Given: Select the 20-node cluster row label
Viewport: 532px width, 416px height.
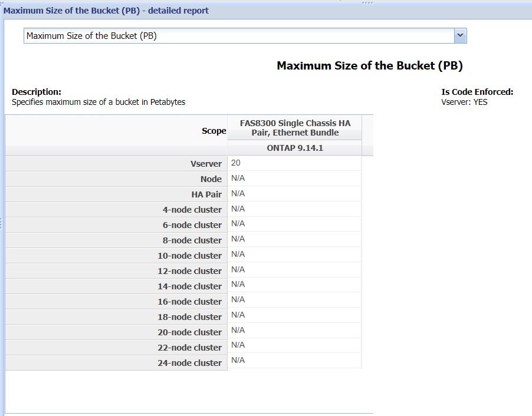Looking at the screenshot, I should [x=189, y=332].
